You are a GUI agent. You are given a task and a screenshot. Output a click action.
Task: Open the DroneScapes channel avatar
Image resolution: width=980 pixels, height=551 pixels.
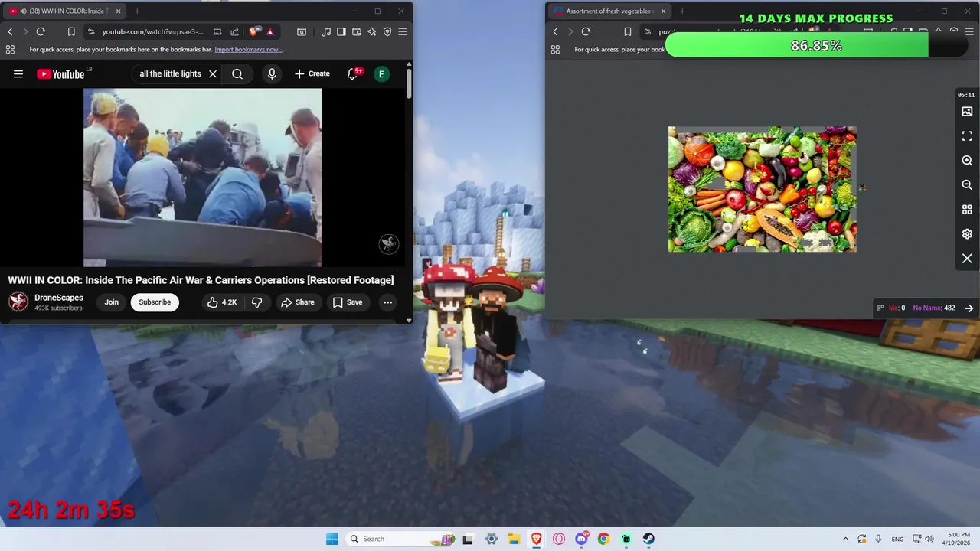point(18,302)
